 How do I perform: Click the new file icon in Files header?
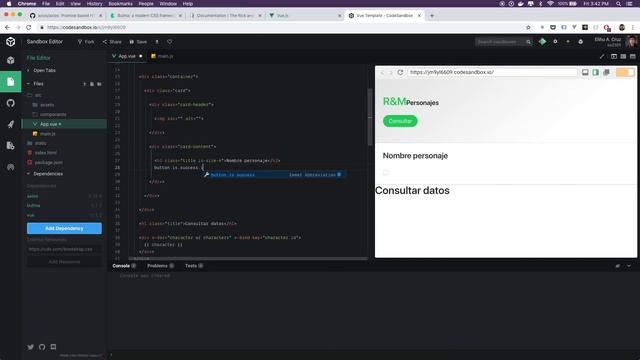(x=92, y=84)
